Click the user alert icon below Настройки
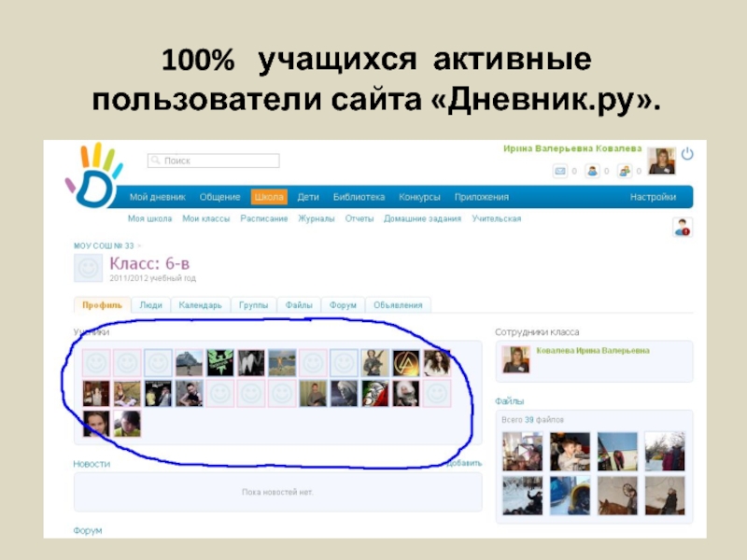This screenshot has width=747, height=560. (x=682, y=227)
